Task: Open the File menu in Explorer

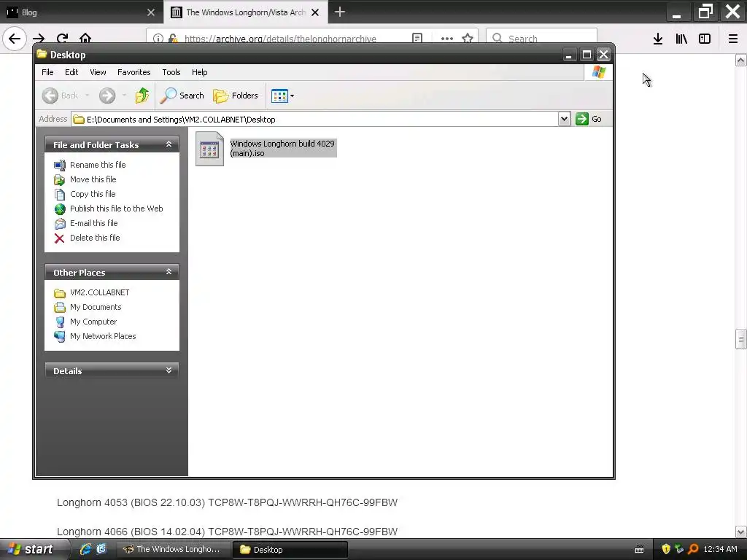Action: pyautogui.click(x=47, y=72)
